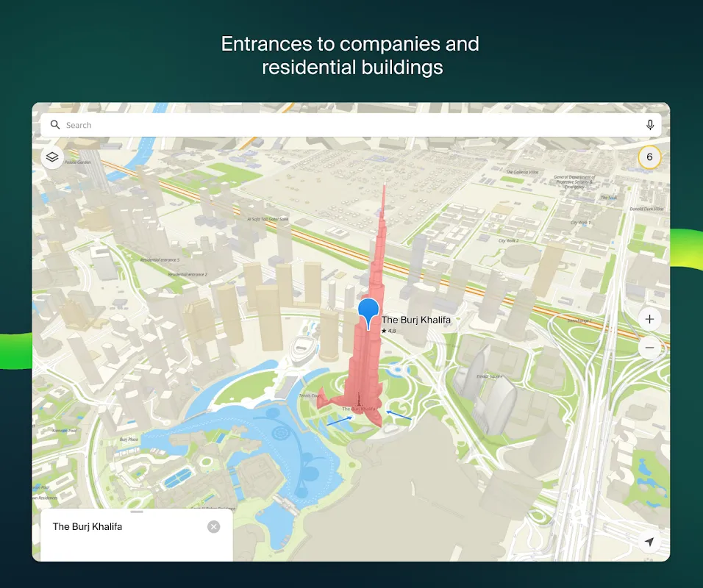The height and width of the screenshot is (588, 703).
Task: Click the Tennis Court map label
Action: click(310, 395)
